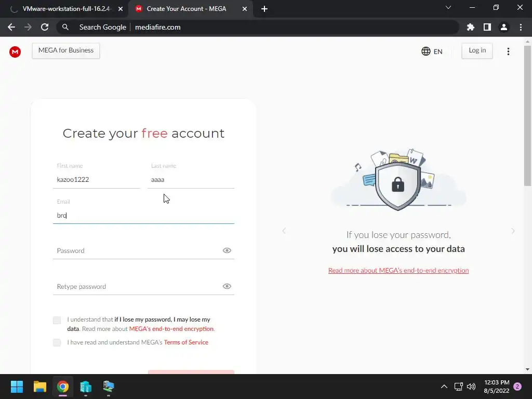Open the Chrome three-dot menu
This screenshot has width=532, height=399.
[x=521, y=27]
